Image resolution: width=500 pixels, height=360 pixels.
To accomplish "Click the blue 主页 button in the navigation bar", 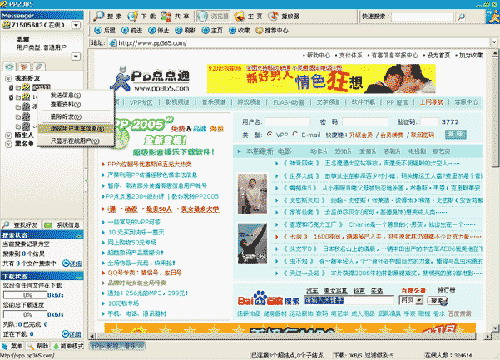I will (x=212, y=30).
